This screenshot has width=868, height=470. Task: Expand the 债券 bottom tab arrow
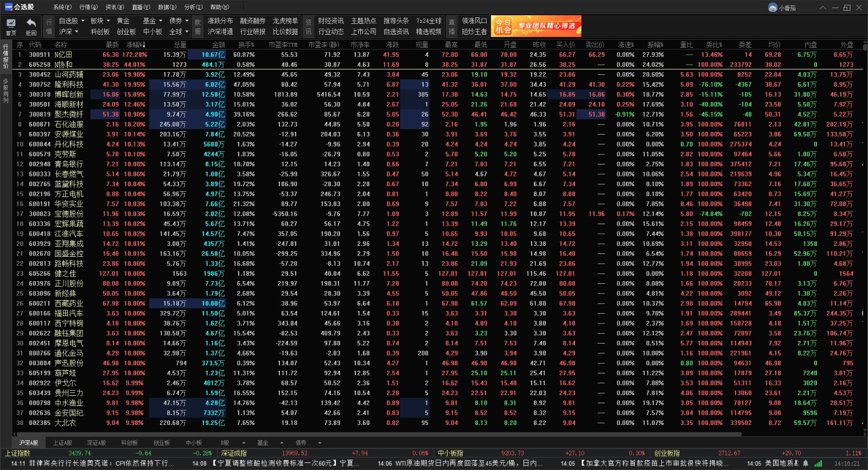(x=320, y=442)
